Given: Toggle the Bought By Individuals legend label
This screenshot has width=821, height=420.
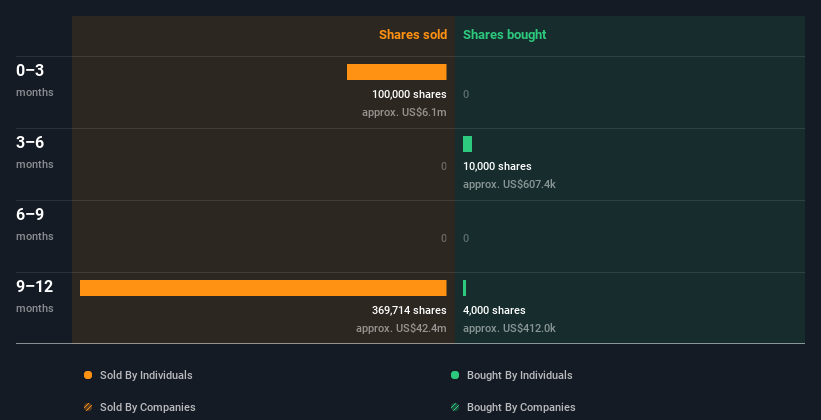Looking at the screenshot, I should [519, 375].
